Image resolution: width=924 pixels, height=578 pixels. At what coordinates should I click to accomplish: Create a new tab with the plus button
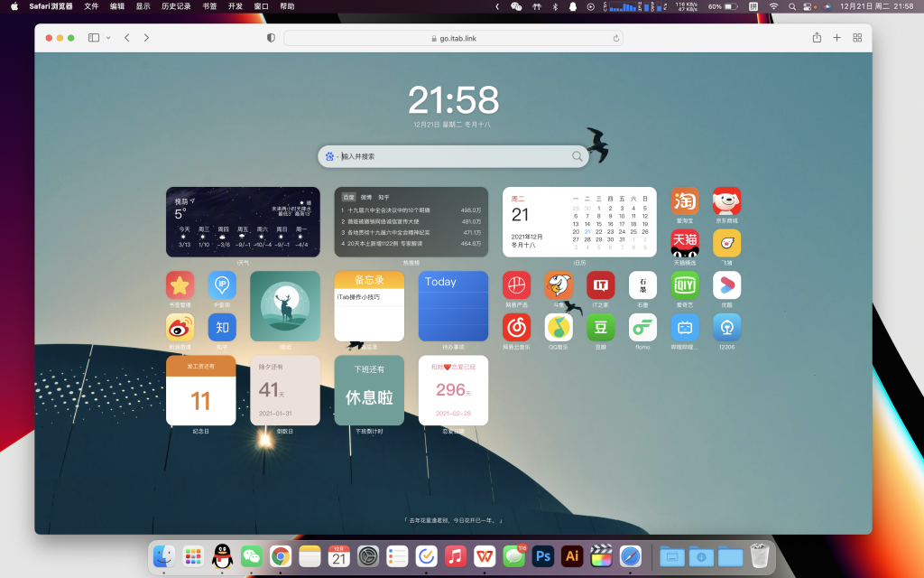coord(836,38)
